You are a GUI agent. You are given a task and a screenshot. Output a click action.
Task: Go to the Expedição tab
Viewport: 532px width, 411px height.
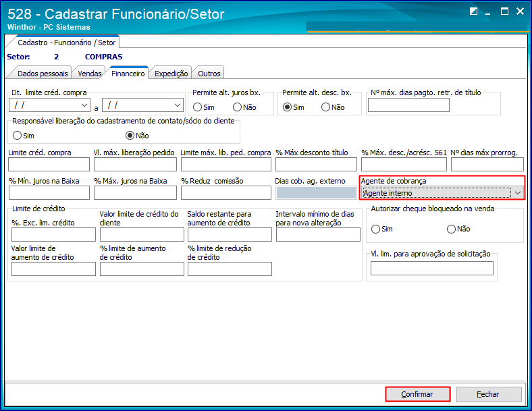click(x=171, y=74)
